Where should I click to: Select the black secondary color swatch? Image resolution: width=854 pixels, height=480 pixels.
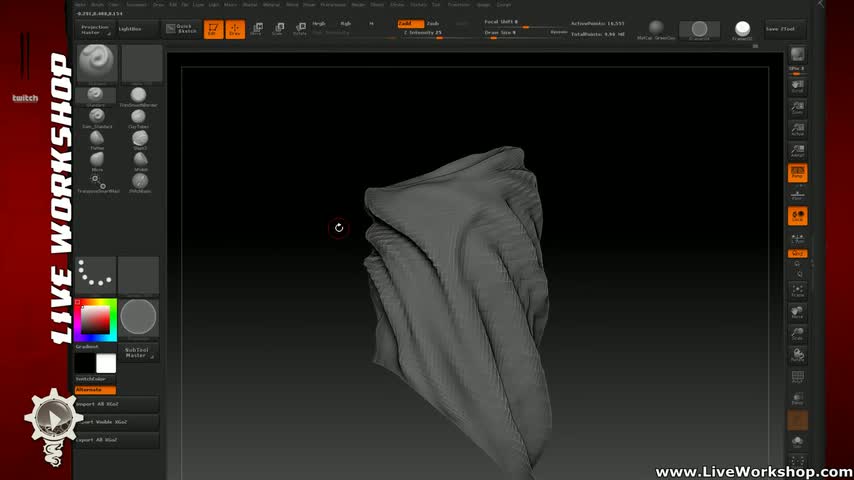85,363
